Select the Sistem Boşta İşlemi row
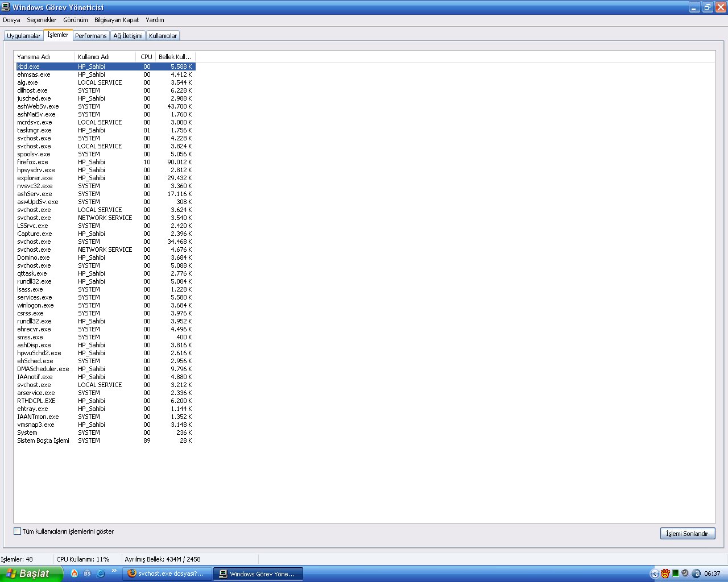Image resolution: width=728 pixels, height=582 pixels. (105, 440)
